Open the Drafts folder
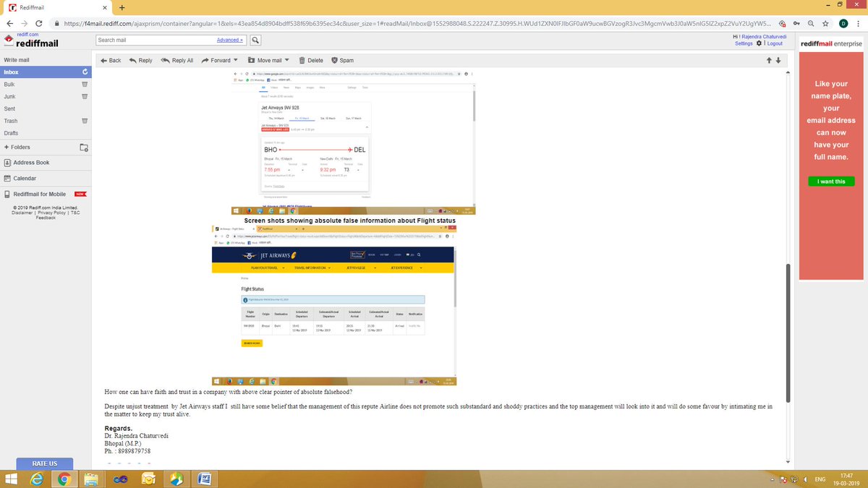The image size is (868, 488). coord(11,133)
